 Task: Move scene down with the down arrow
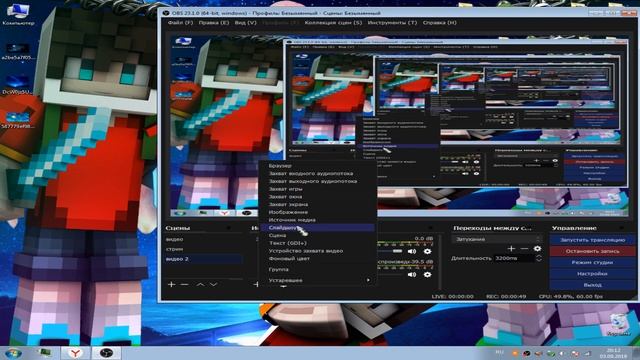pyautogui.click(x=213, y=284)
